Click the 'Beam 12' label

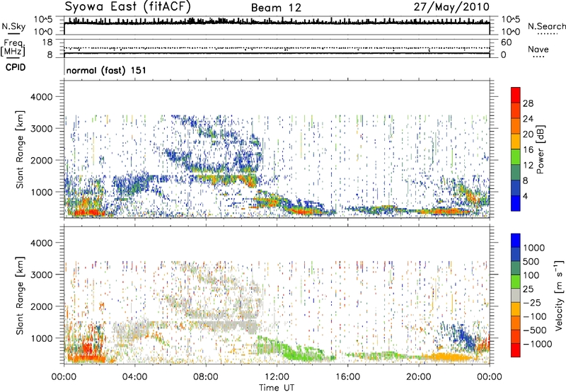click(x=276, y=8)
